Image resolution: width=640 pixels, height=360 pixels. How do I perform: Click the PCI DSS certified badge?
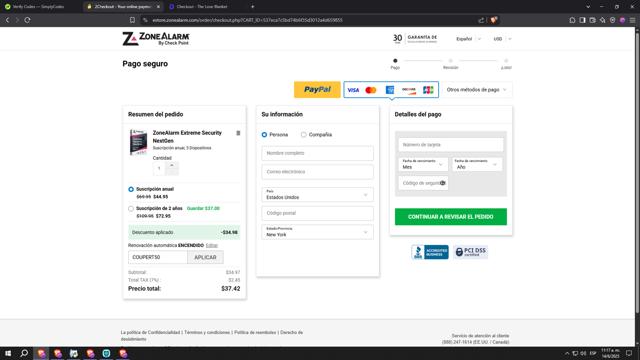pos(471,252)
